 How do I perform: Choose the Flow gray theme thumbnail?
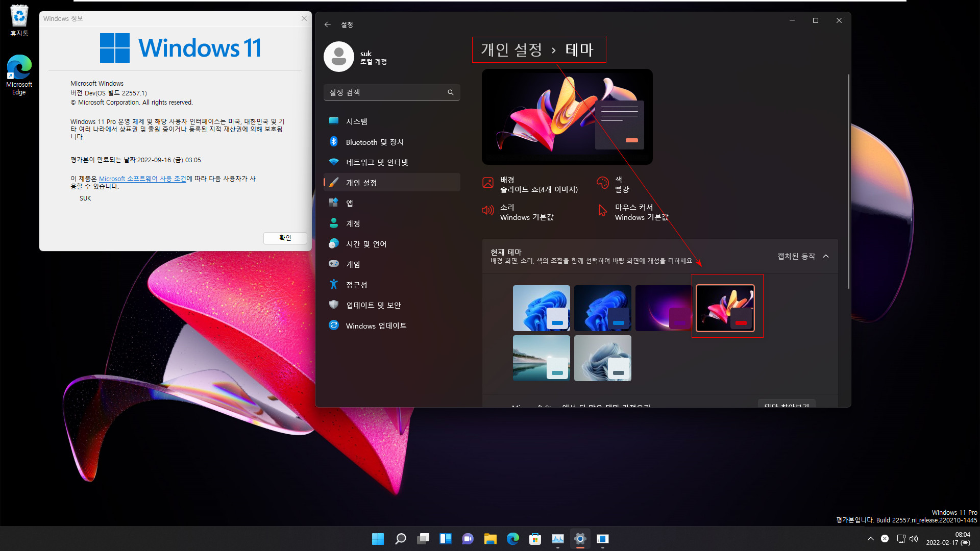603,358
